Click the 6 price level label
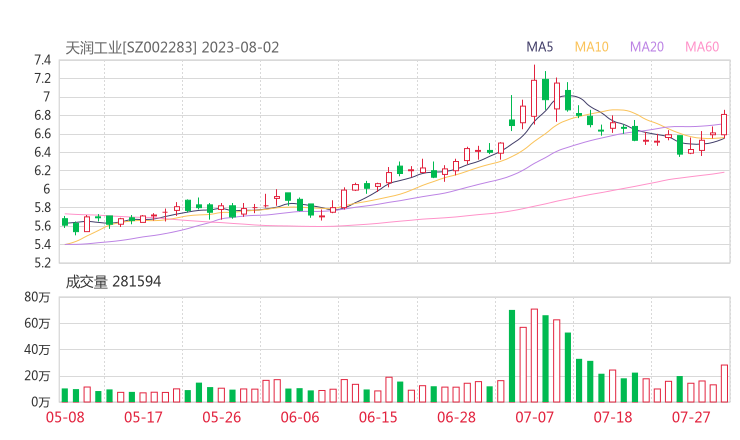This screenshot has width=740, height=440. tap(45, 189)
